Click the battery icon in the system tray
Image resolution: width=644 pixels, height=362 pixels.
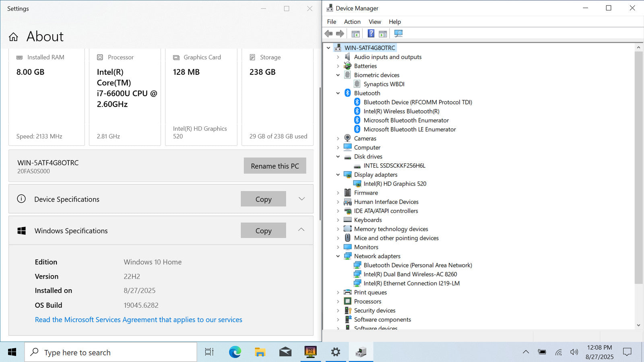[x=542, y=352]
